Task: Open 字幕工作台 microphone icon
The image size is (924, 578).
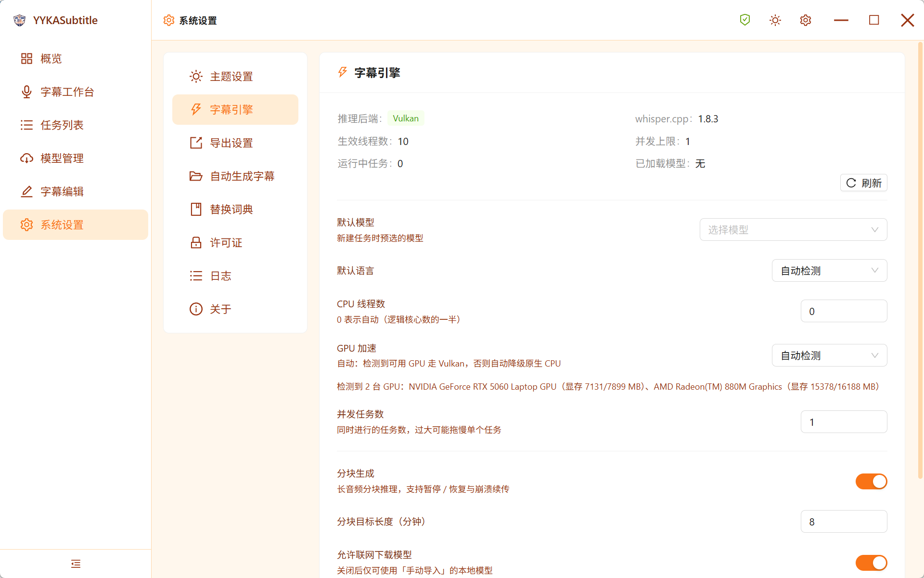Action: tap(26, 92)
